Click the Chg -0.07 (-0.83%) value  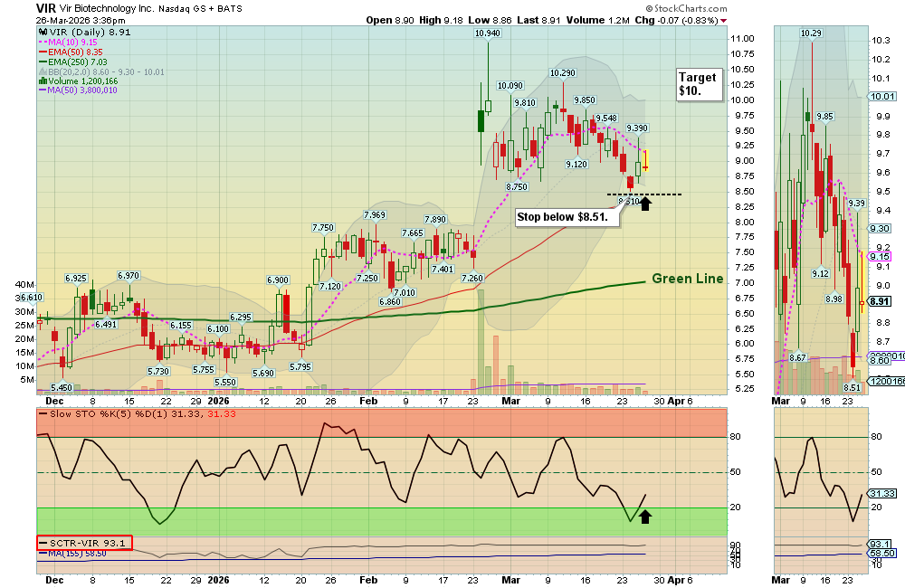tap(676, 20)
